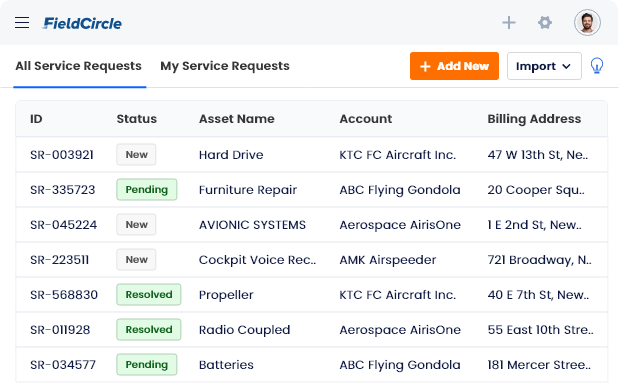Sort by the Status column header
Image resolution: width=619 pixels, height=383 pixels.
coord(137,119)
